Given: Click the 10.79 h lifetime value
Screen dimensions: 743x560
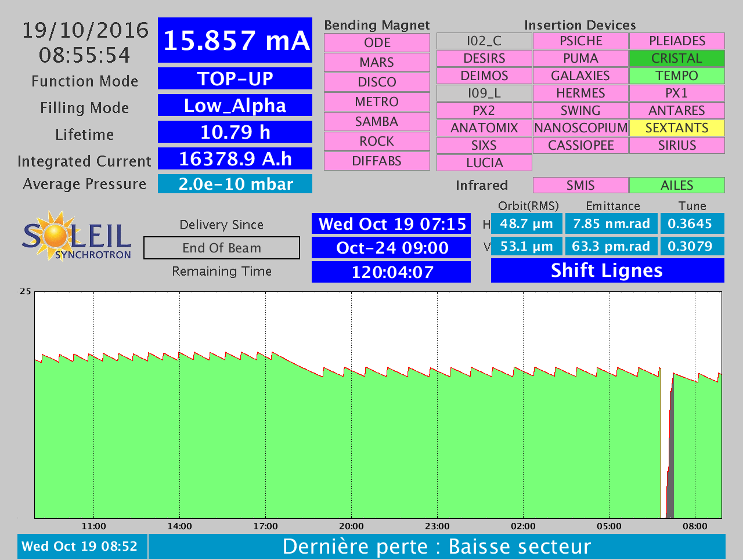Looking at the screenshot, I should click(x=235, y=132).
